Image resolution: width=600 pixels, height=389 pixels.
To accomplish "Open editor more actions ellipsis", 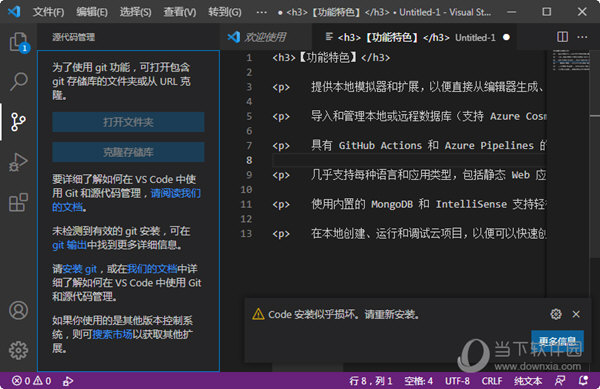I will (582, 37).
